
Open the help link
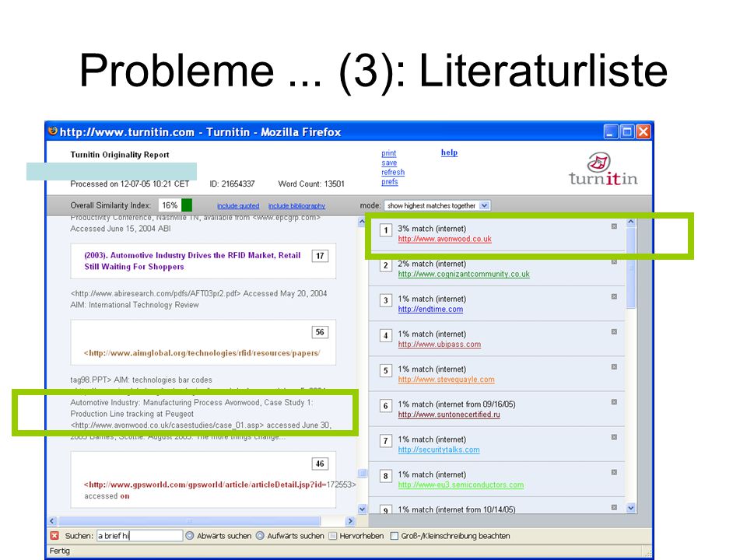(x=449, y=152)
